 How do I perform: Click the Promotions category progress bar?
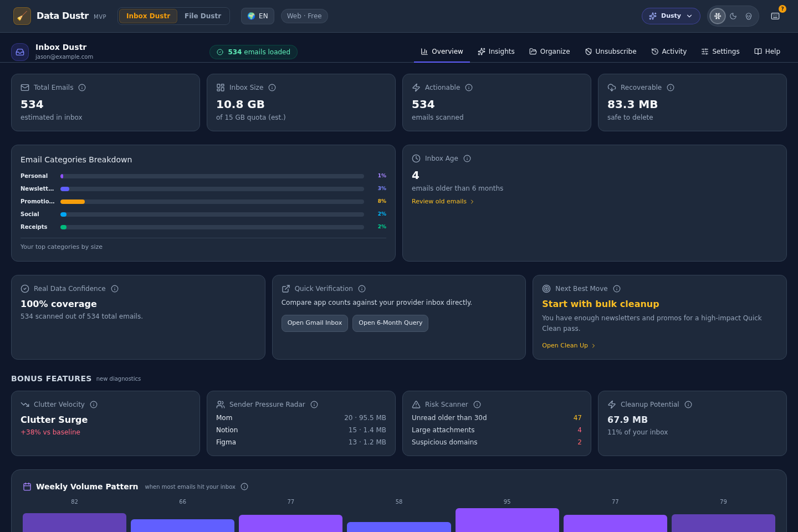(212, 202)
